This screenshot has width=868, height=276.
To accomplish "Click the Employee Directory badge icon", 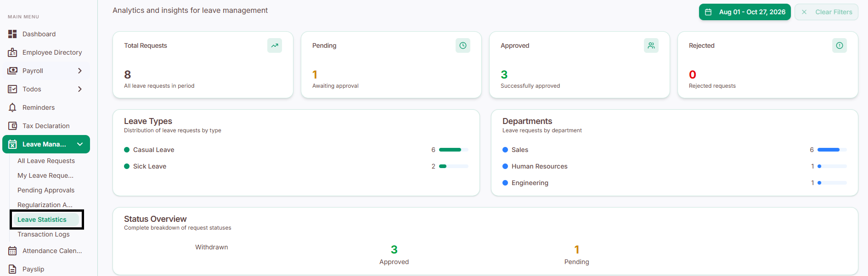I will 12,52.
